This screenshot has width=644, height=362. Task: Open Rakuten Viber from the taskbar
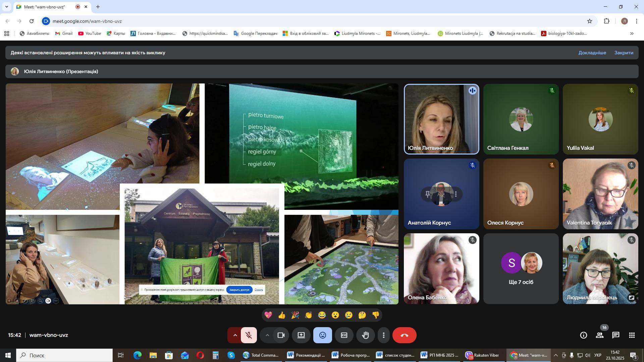482,355
